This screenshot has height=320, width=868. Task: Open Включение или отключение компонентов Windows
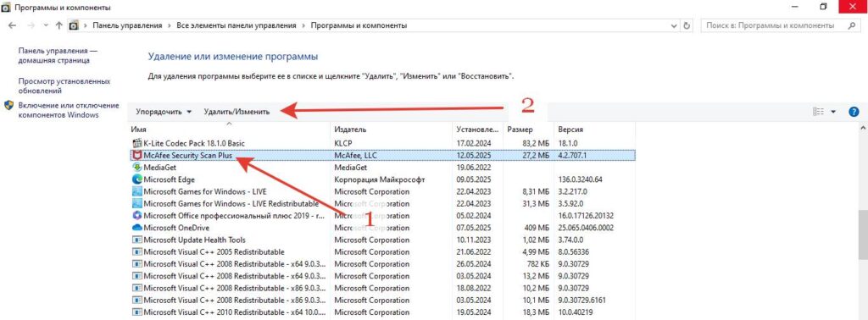click(69, 110)
